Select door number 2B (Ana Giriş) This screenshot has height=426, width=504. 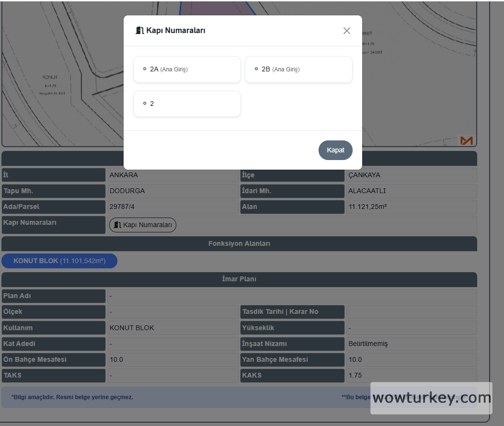coord(298,69)
